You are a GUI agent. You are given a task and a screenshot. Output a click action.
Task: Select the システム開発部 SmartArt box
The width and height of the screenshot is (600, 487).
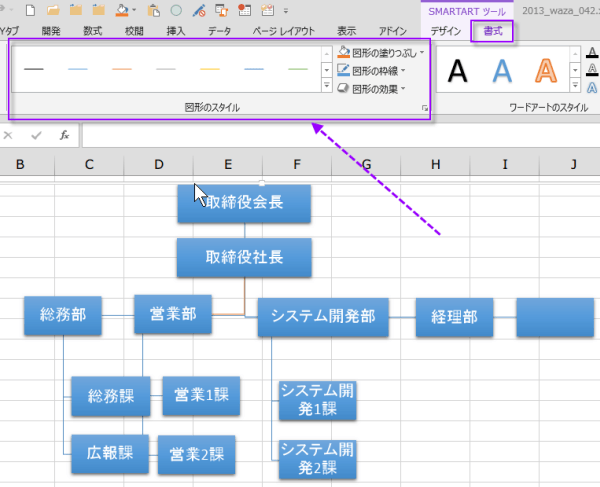(323, 317)
